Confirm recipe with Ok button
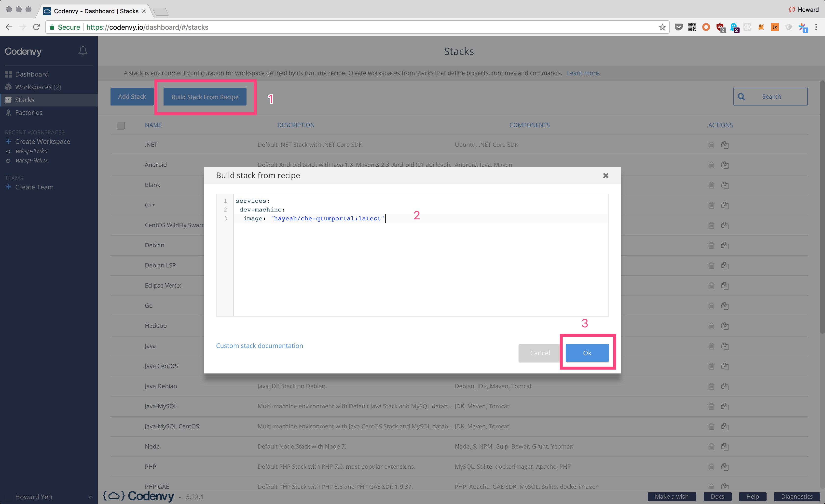The height and width of the screenshot is (504, 825). click(x=587, y=353)
